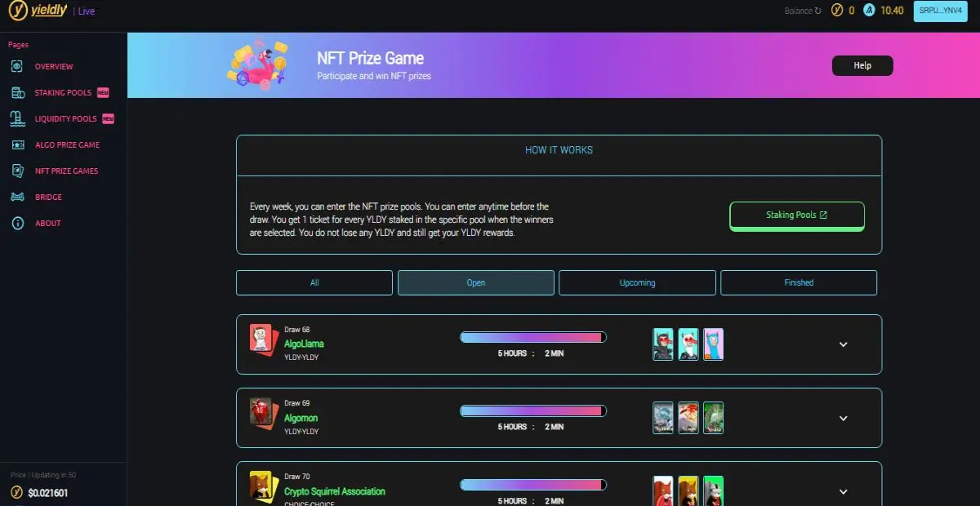Click the Help button

click(x=862, y=65)
